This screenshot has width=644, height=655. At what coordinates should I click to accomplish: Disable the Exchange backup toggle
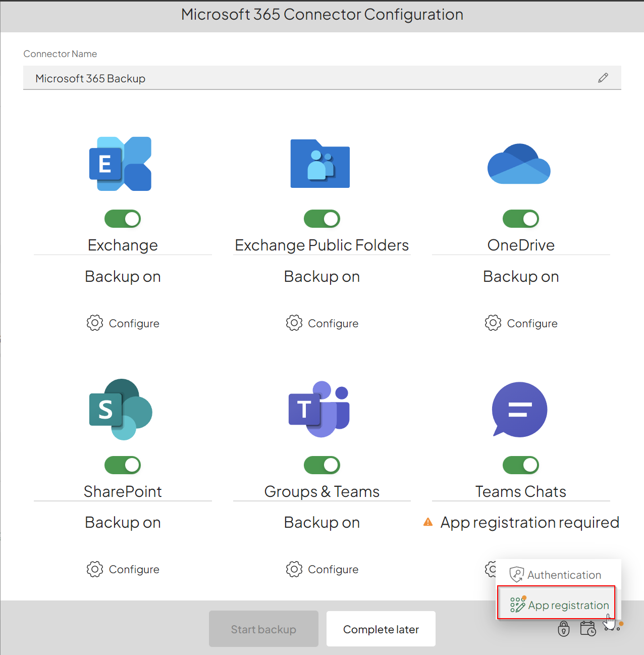coord(123,219)
